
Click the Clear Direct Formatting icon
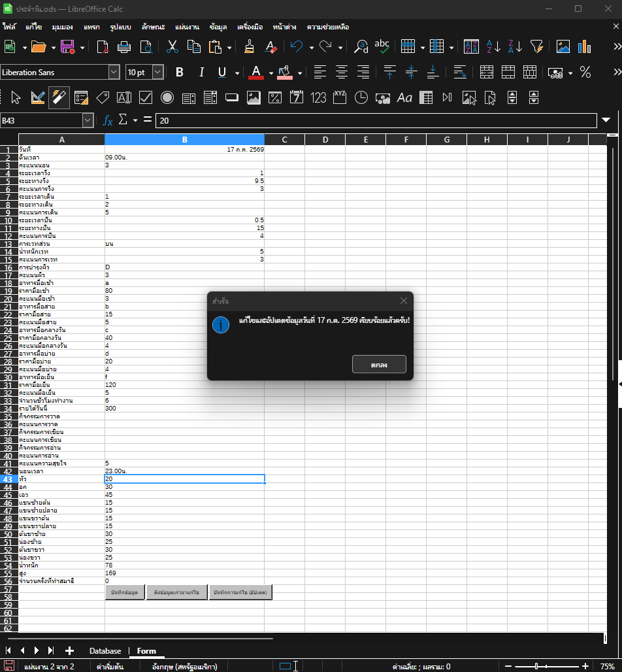tap(270, 46)
